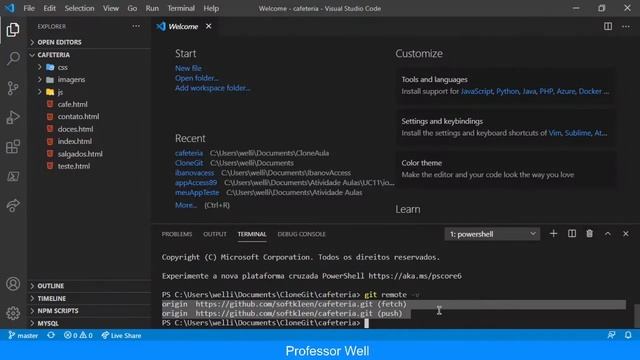The width and height of the screenshot is (640, 360).
Task: Open the Search view in activity bar
Action: (x=13, y=58)
